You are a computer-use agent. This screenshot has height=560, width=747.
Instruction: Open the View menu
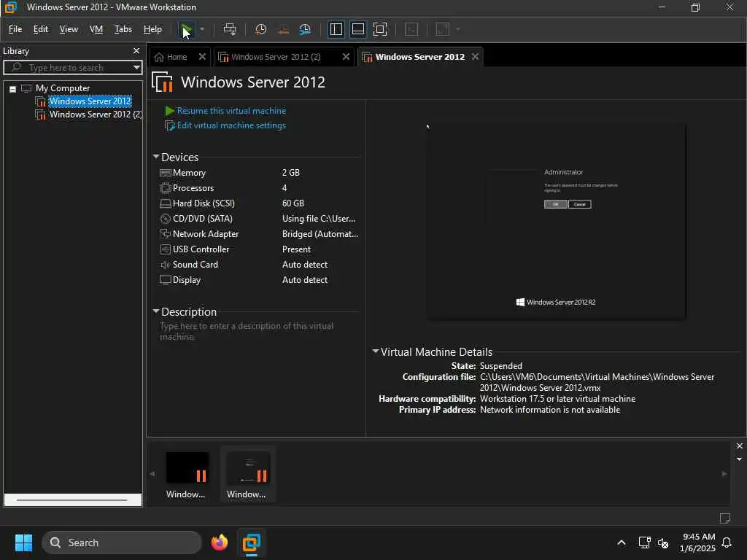tap(69, 29)
